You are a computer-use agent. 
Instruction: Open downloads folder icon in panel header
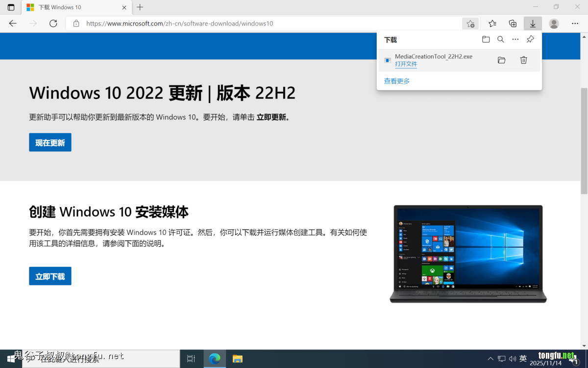(486, 39)
